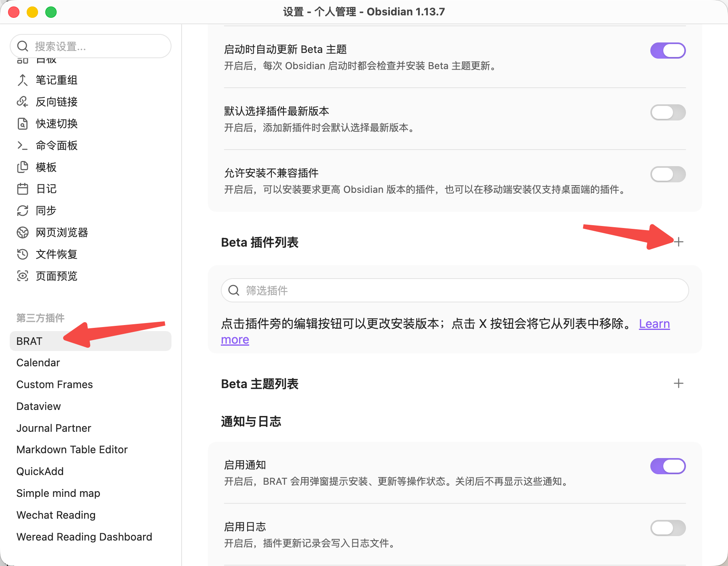This screenshot has height=566, width=728.
Task: Click the 启用日志 setting label
Action: click(x=245, y=527)
